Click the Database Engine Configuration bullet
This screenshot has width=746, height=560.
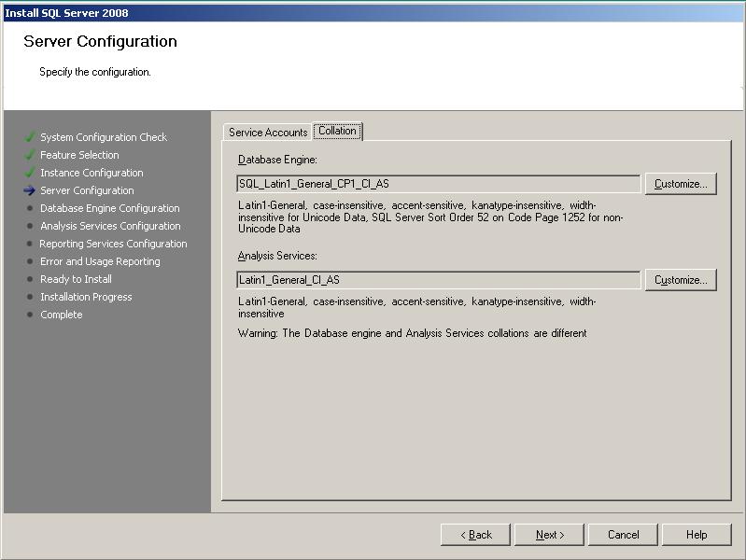tap(30, 208)
